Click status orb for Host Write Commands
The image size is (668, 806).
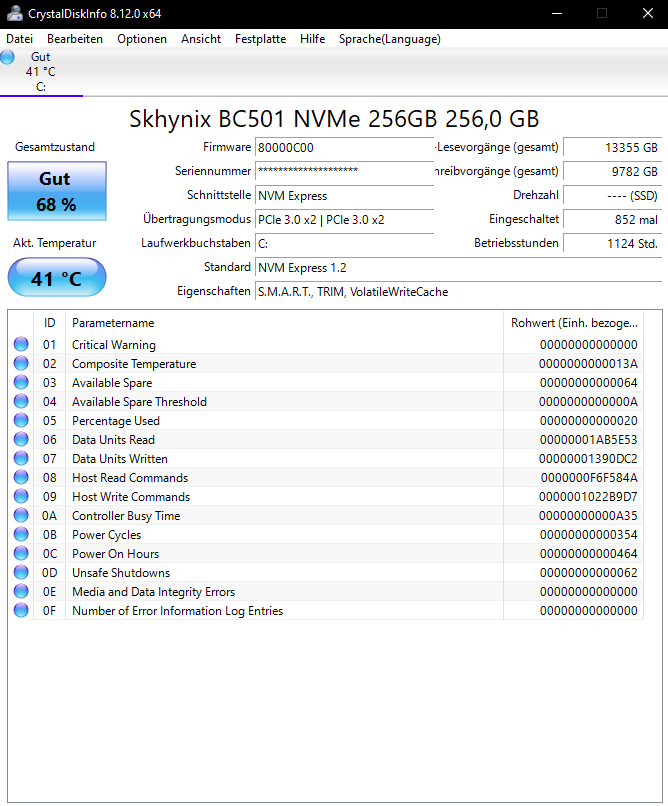point(21,496)
